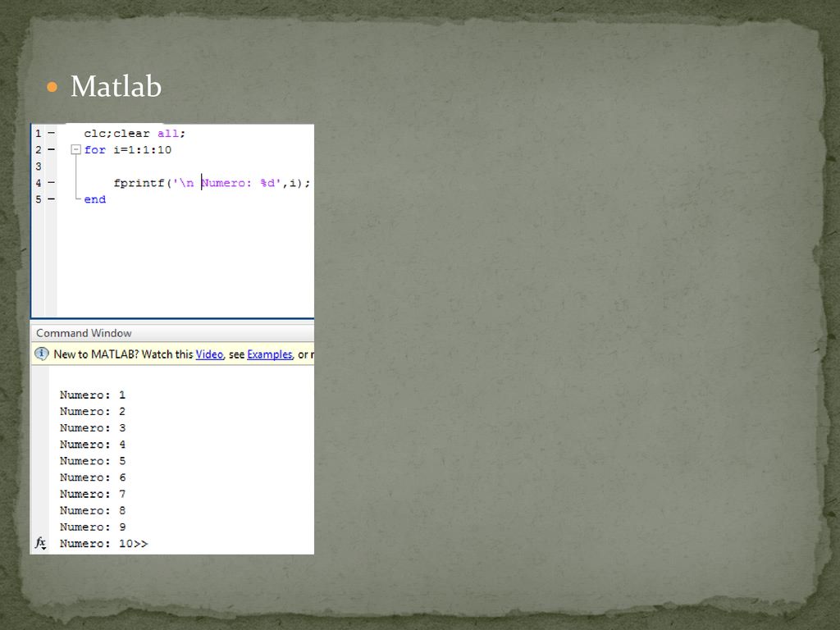
Task: Click the 'Numero: 6' output line
Action: tap(93, 477)
